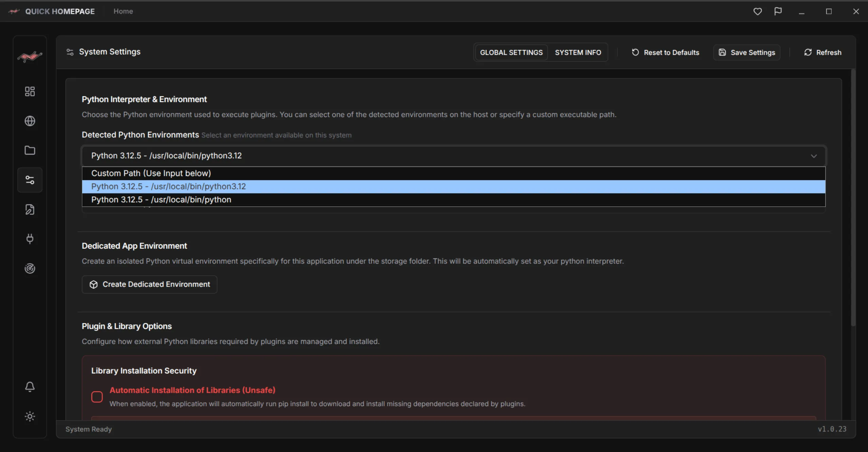Choose Custom Path (Use Input below) option
Viewport: 868px width, 452px height.
(454, 173)
